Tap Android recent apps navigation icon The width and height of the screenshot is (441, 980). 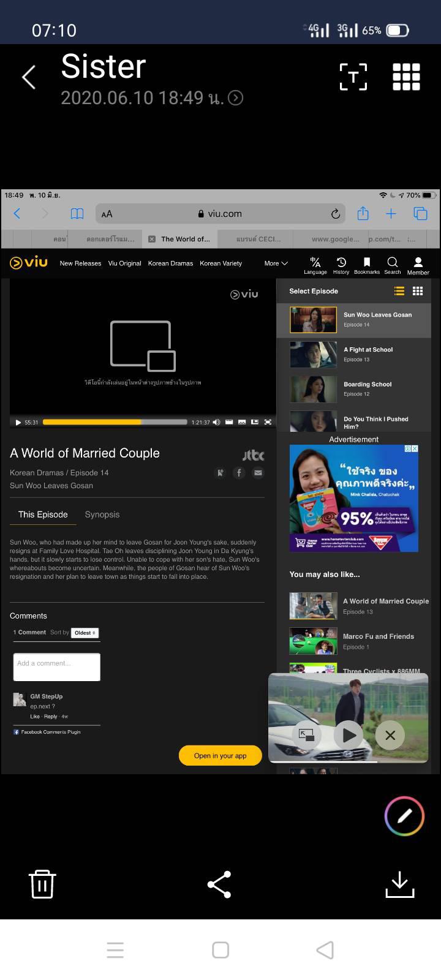tap(115, 950)
